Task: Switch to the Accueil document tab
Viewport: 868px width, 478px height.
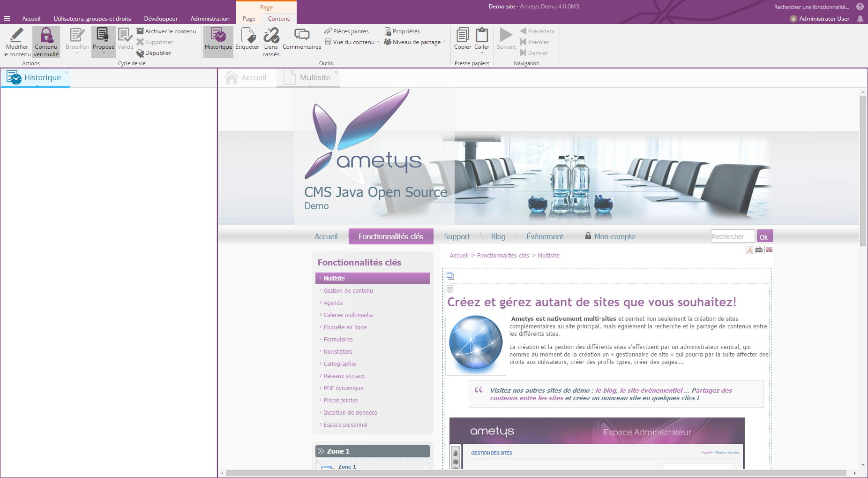Action: point(246,78)
